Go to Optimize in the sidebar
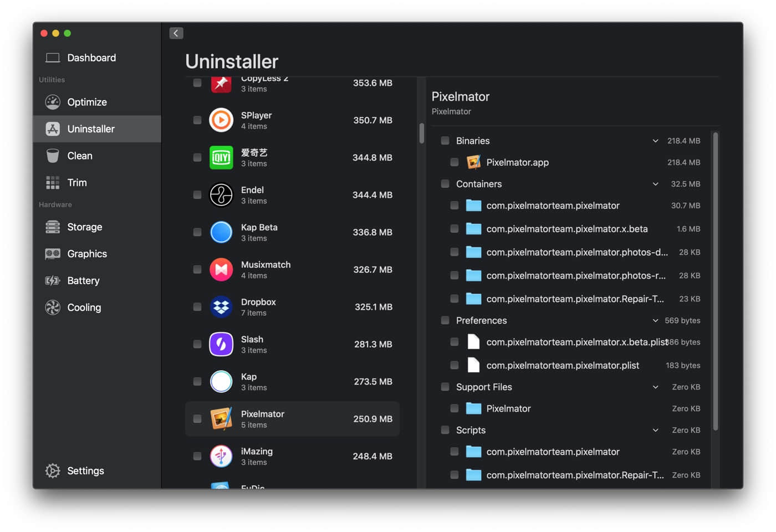The height and width of the screenshot is (532, 776). (x=97, y=102)
